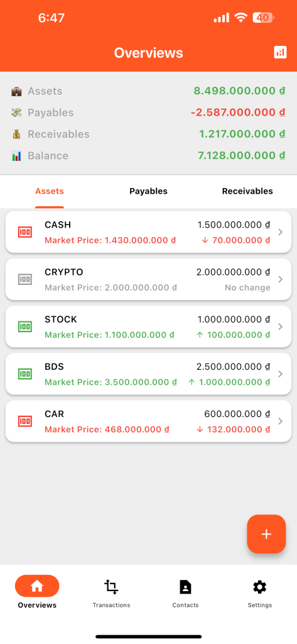The image size is (297, 644).
Task: Tap the gray CRYPTO money icon
Action: point(25,279)
